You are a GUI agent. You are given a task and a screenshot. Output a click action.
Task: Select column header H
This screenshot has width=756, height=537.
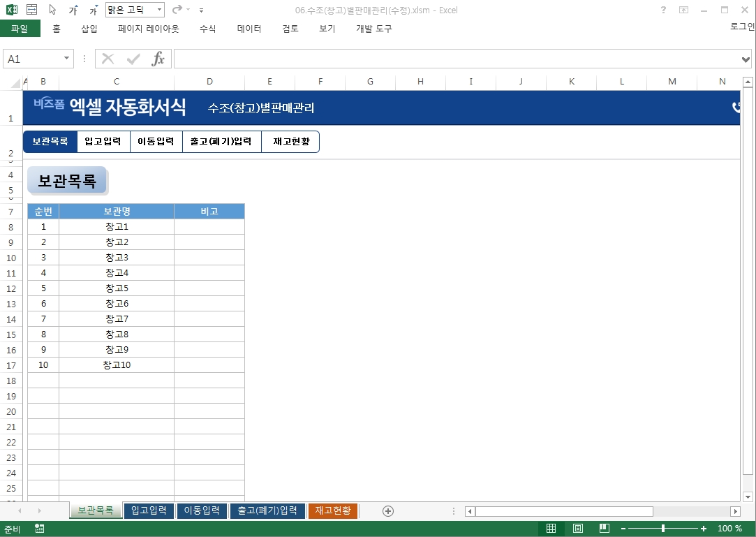click(420, 82)
